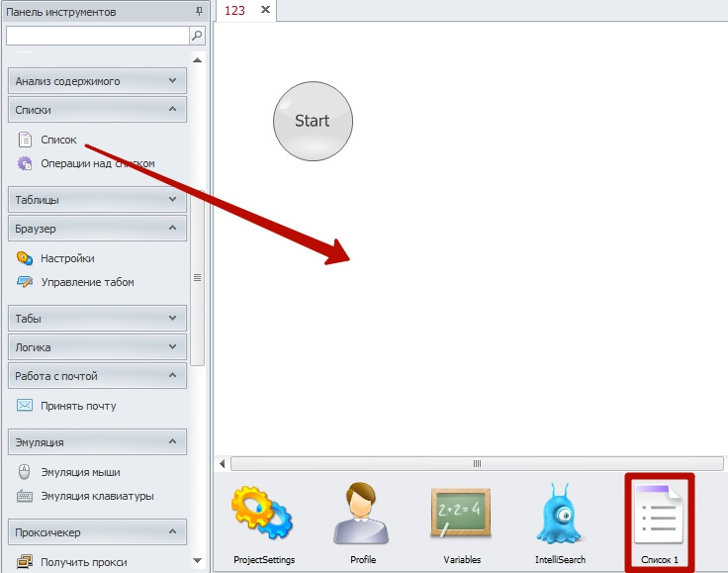
Task: Open the ProjectSettings gears icon
Action: pos(263,519)
